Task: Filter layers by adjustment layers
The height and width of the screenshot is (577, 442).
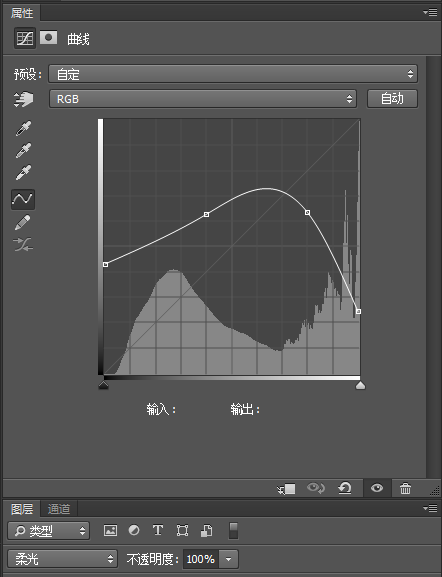Action: pyautogui.click(x=134, y=530)
